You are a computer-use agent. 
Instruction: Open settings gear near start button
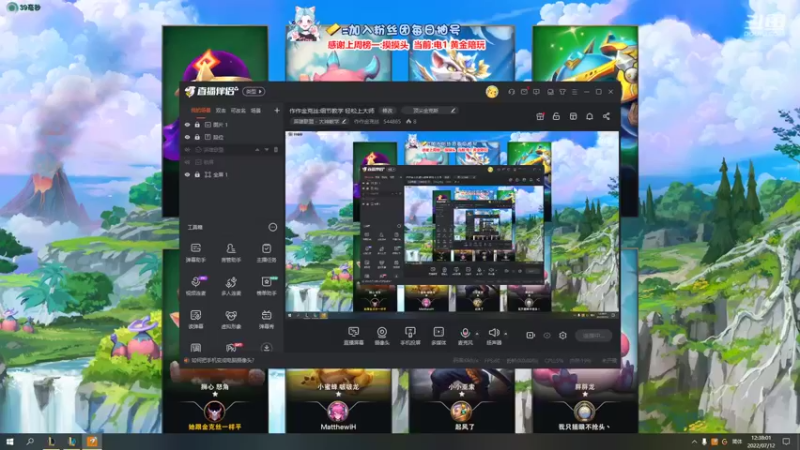tap(563, 335)
